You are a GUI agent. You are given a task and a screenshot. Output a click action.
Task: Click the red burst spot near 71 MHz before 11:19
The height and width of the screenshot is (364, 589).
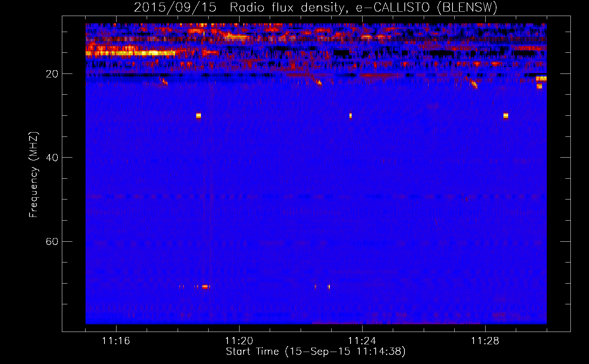[205, 287]
